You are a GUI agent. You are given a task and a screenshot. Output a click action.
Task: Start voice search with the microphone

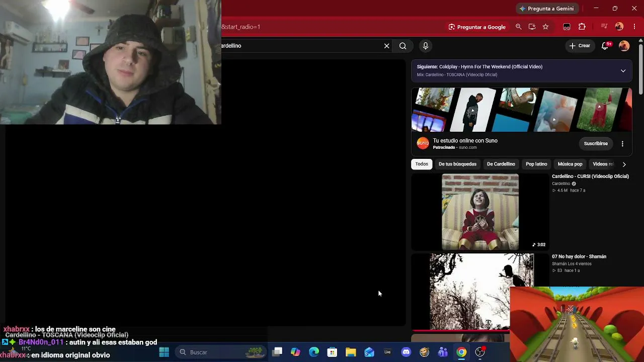pyautogui.click(x=426, y=46)
